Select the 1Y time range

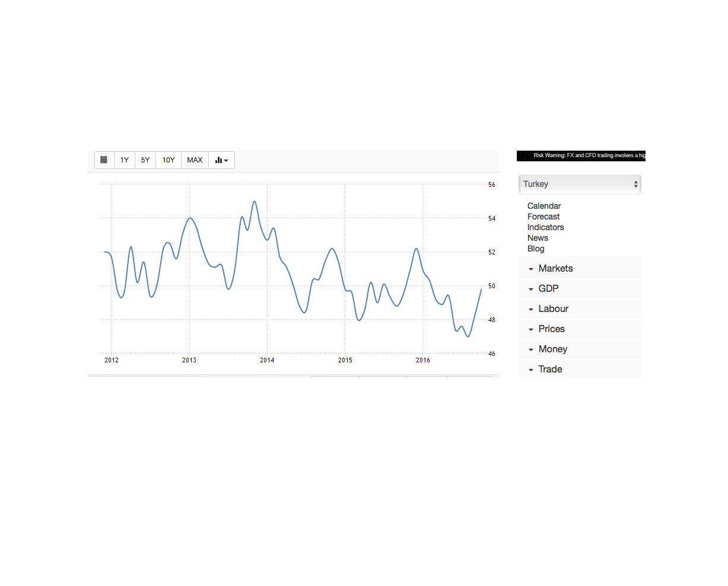coord(124,160)
